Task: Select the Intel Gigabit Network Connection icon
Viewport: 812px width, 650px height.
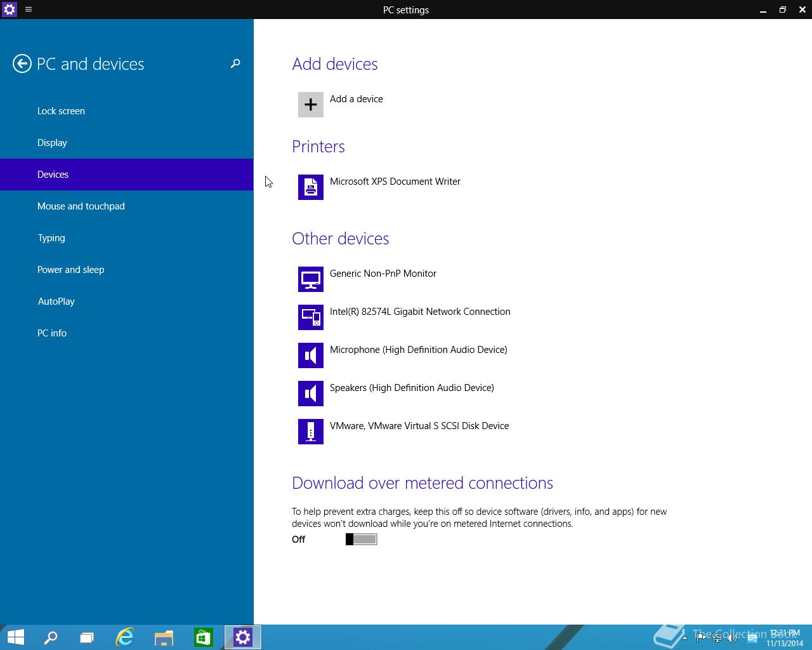Action: tap(311, 317)
